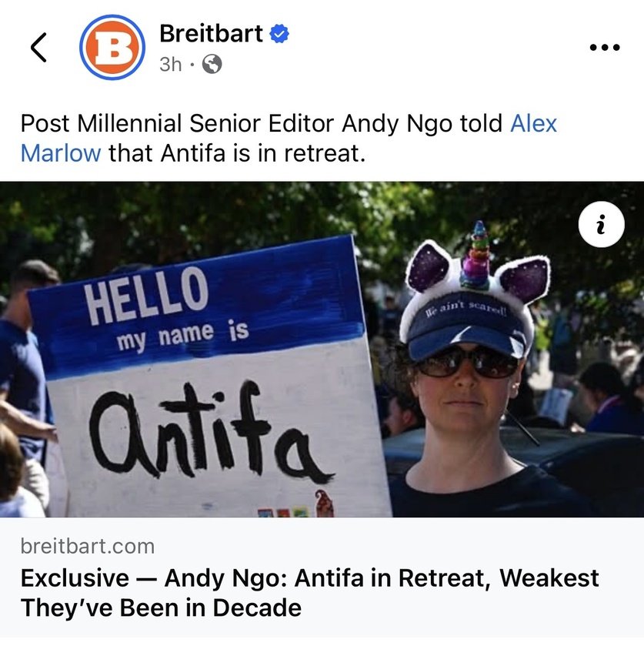Viewport: 644px width, 646px height.
Task: Show image info via the 'i' icon
Action: coord(601,224)
